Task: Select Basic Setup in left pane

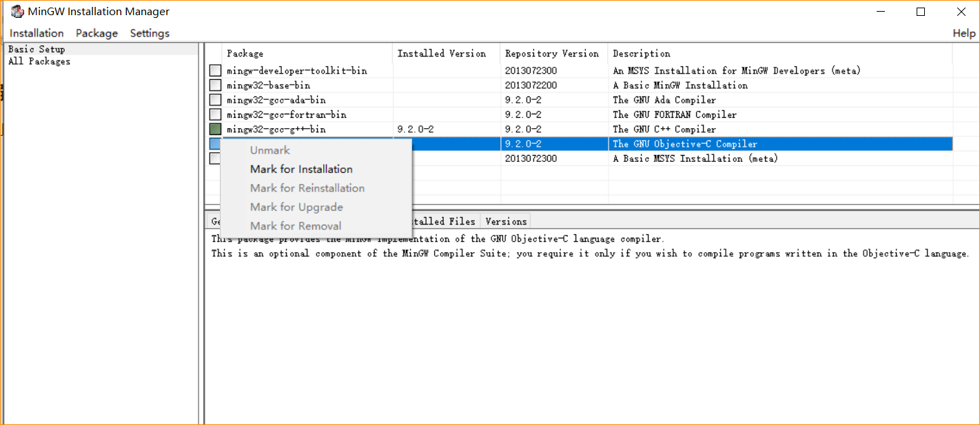Action: click(37, 50)
